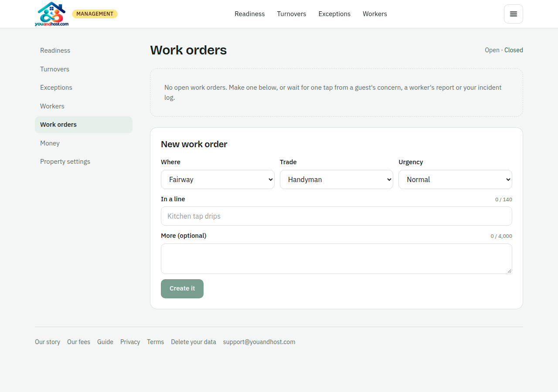Select Turnovers in the left sidebar
The width and height of the screenshot is (558, 392).
[x=84, y=69]
